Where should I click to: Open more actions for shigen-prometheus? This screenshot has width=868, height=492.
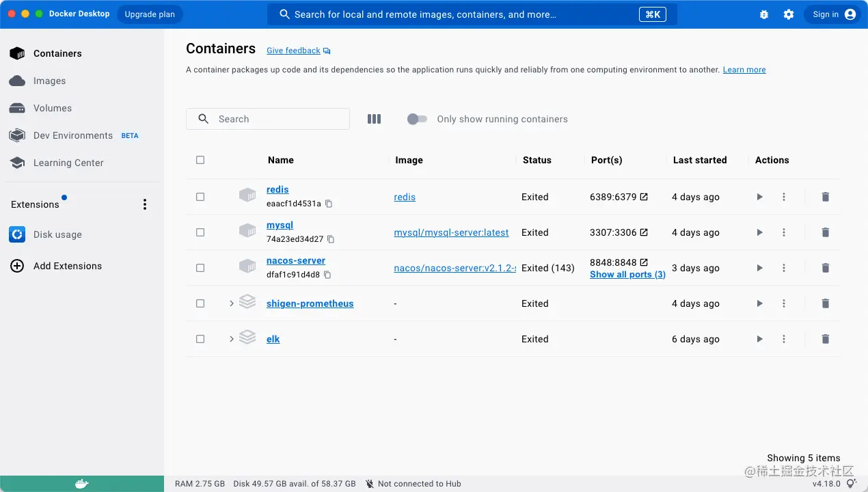pos(784,303)
